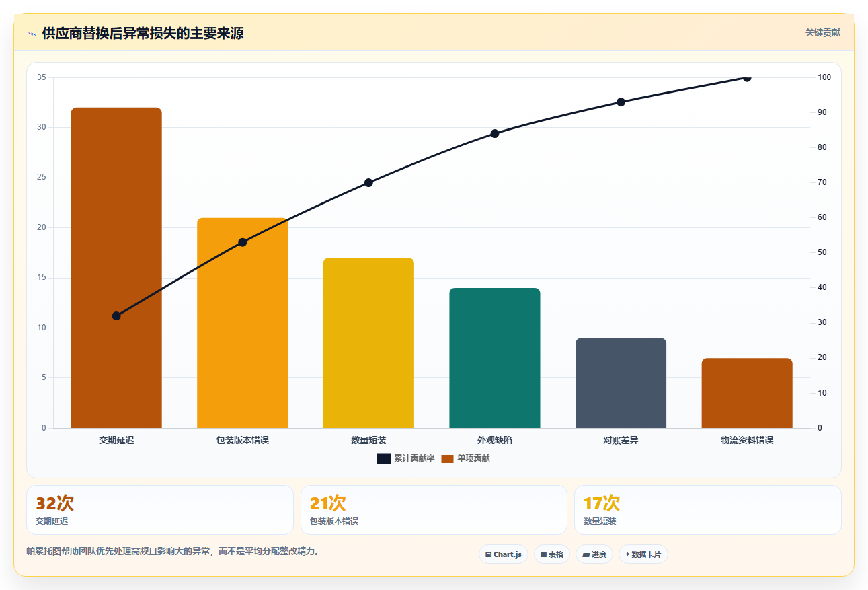
Task: Click the 交期延迟 x-axis label
Action: pos(116,440)
